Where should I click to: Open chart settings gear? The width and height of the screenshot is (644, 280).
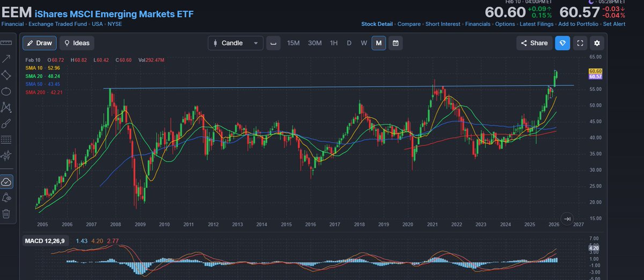[597, 43]
